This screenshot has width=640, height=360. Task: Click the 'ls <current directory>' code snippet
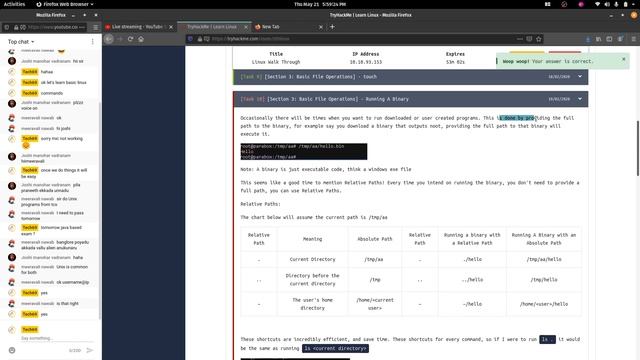tap(335, 349)
